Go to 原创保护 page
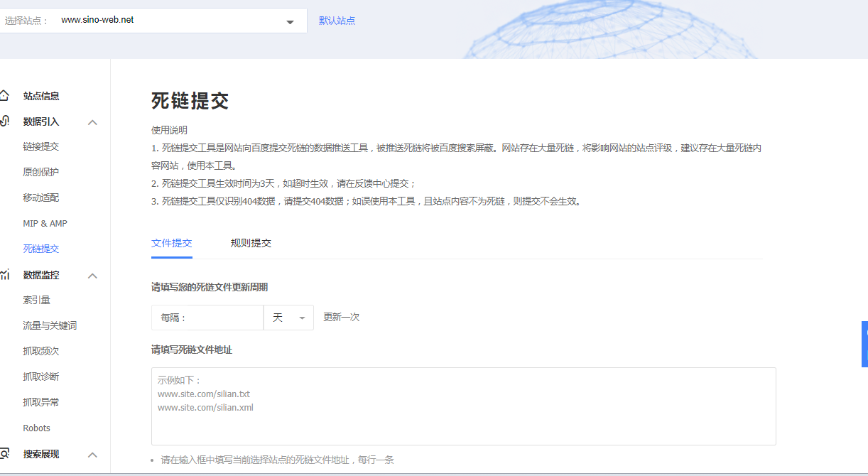Image resolution: width=868 pixels, height=476 pixels. coord(41,172)
